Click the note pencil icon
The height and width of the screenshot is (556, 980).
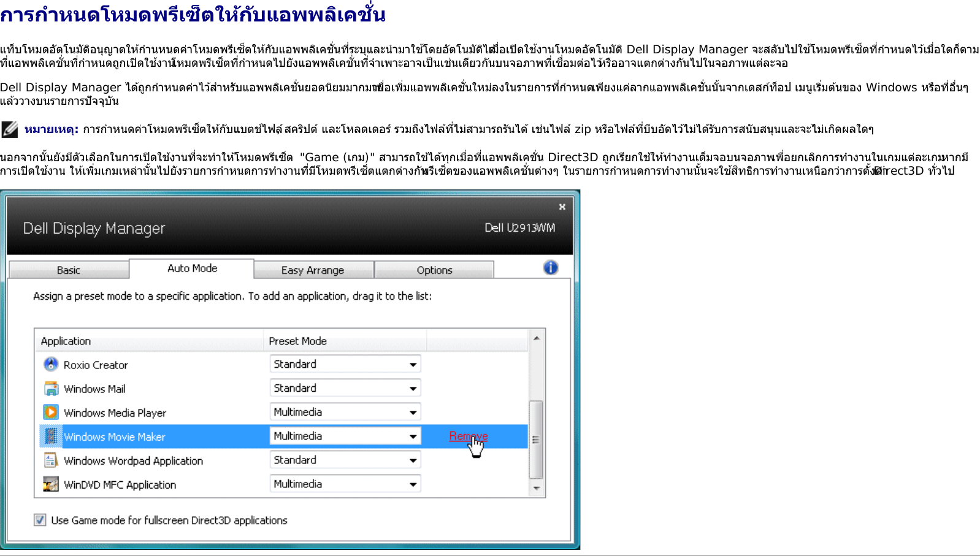(x=10, y=129)
